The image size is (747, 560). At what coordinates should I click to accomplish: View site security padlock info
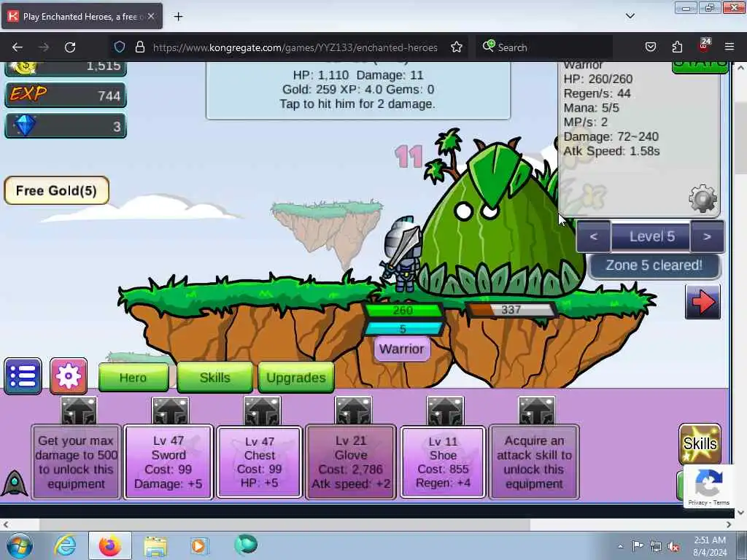click(x=139, y=47)
